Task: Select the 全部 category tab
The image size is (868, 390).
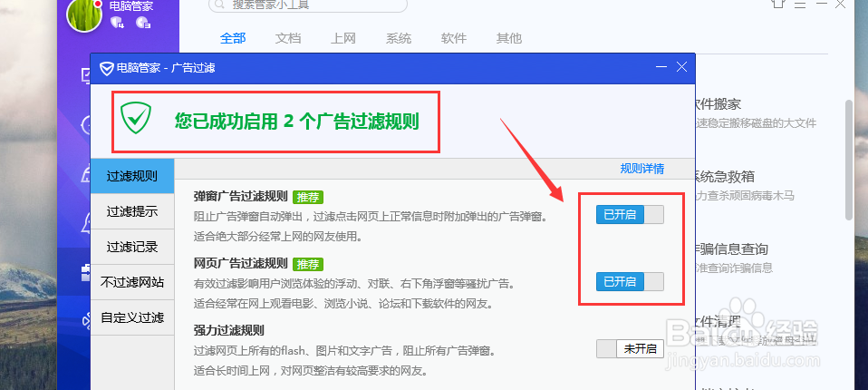Action: click(233, 38)
